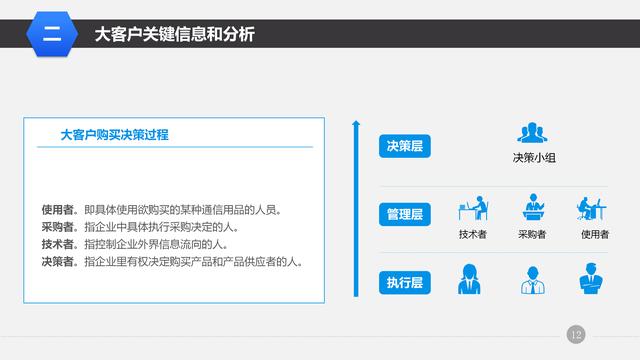
Task: Click the 采购者 caption under podium icon
Action: (532, 234)
